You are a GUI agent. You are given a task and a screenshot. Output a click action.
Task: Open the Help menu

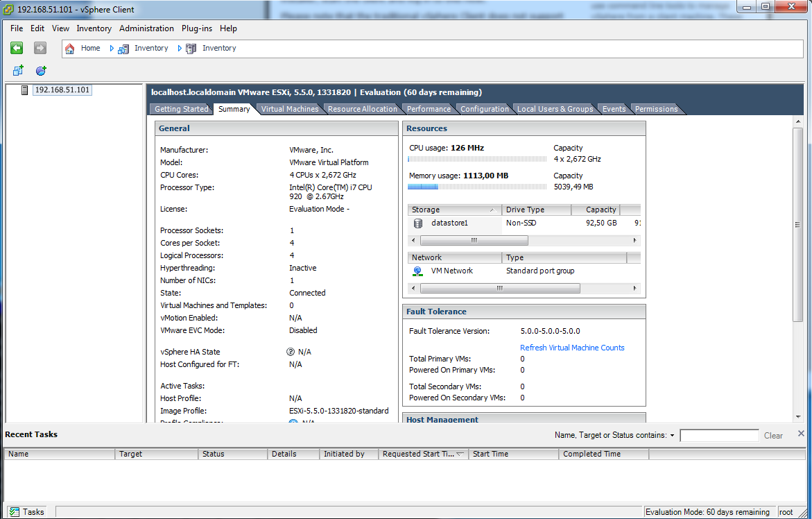point(228,28)
